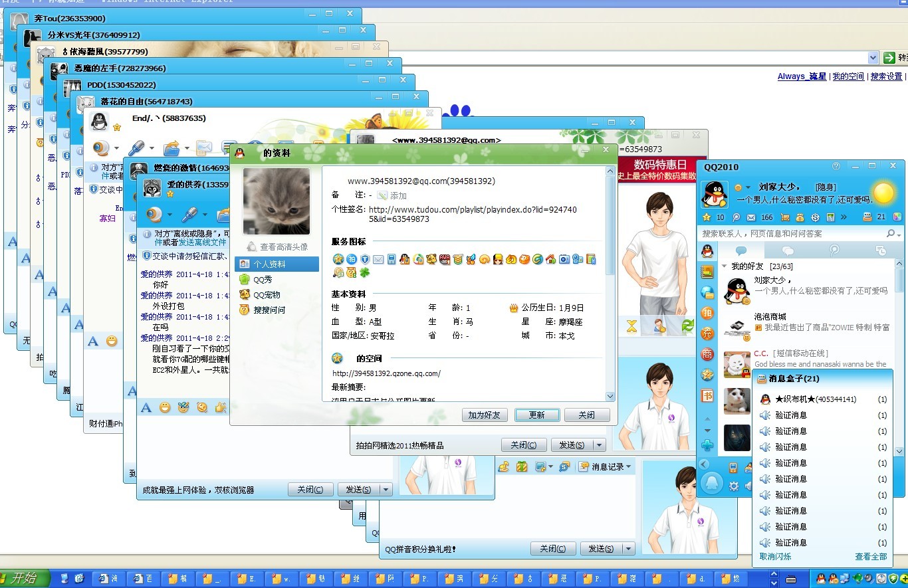Screen dimensions: 908x588
Task: Click 搜索设置 link in browser page
Action: [x=887, y=76]
